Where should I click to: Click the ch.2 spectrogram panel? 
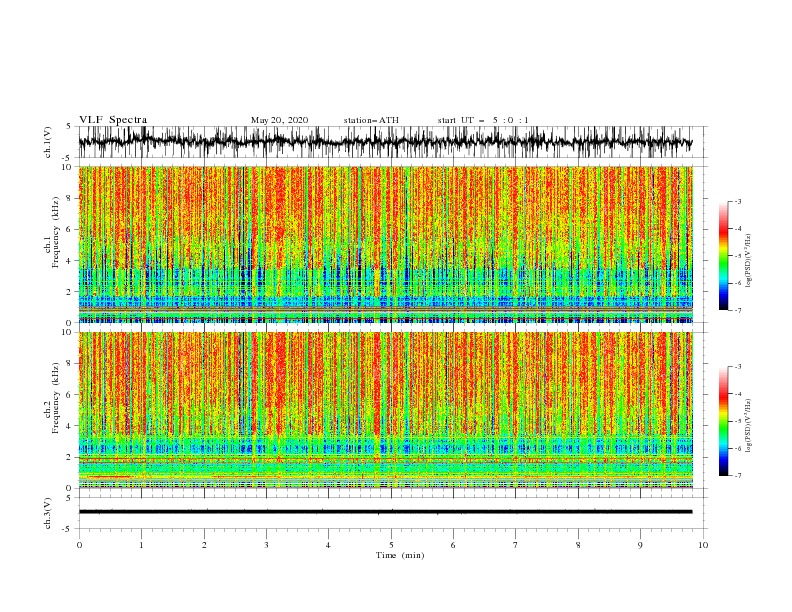click(385, 410)
